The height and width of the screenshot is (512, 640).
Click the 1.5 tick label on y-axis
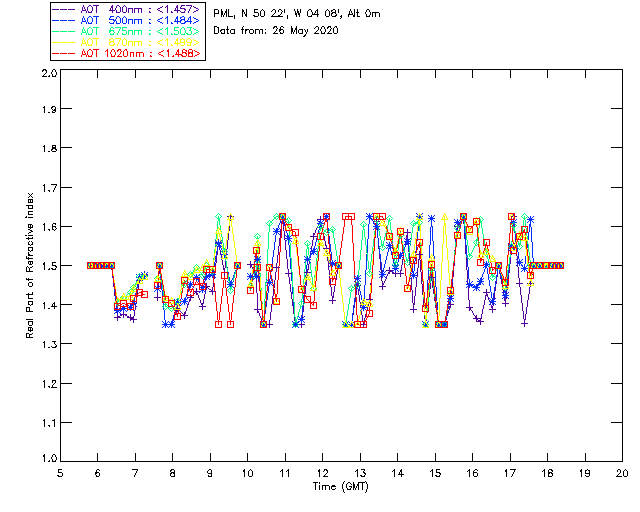tap(49, 266)
